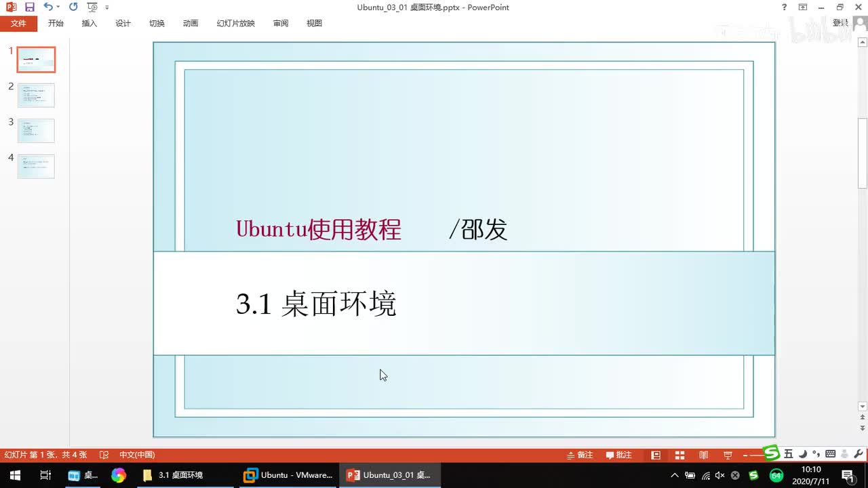Open the 视图 ribbon tab

[314, 23]
